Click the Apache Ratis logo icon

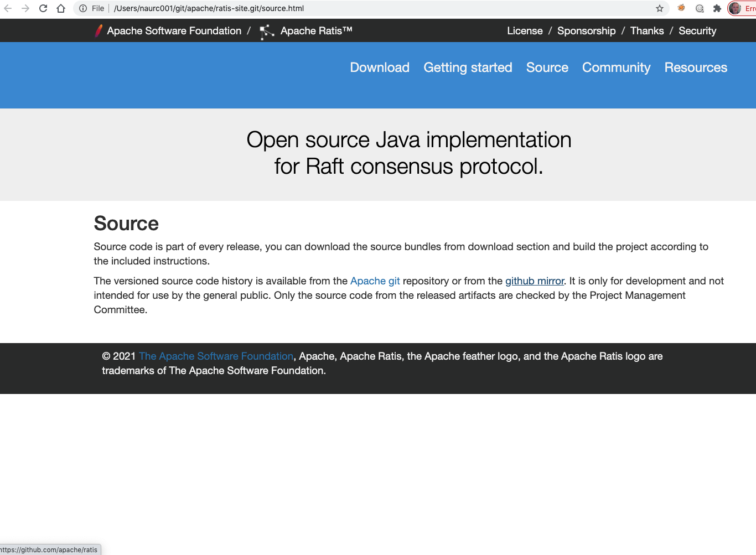267,32
